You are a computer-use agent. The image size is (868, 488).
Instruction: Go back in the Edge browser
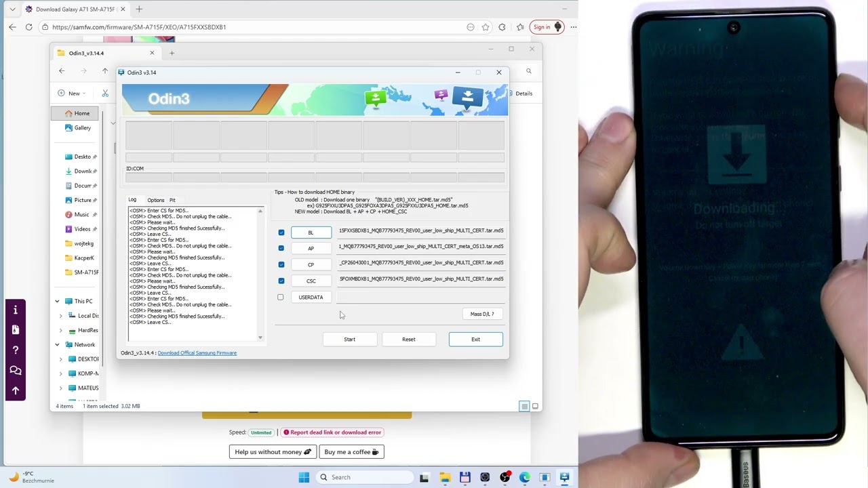[x=12, y=27]
